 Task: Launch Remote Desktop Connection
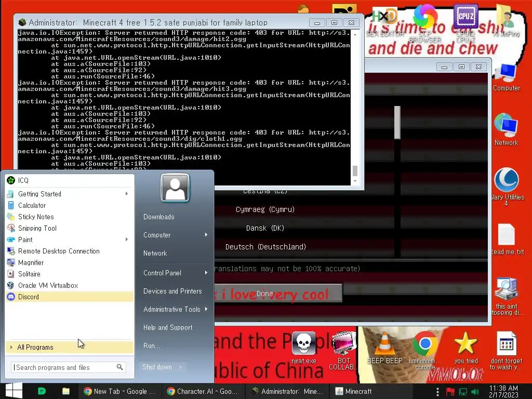point(69,251)
